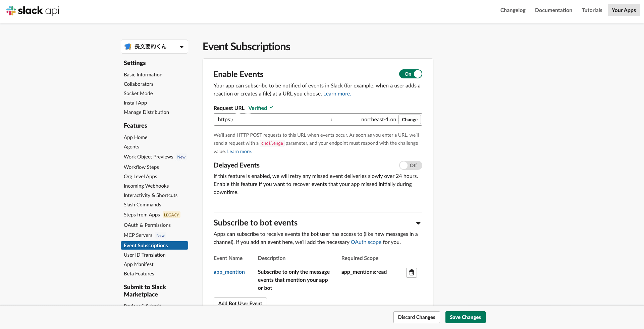The image size is (644, 329).
Task: Click the app icon in the app selector
Action: (128, 47)
